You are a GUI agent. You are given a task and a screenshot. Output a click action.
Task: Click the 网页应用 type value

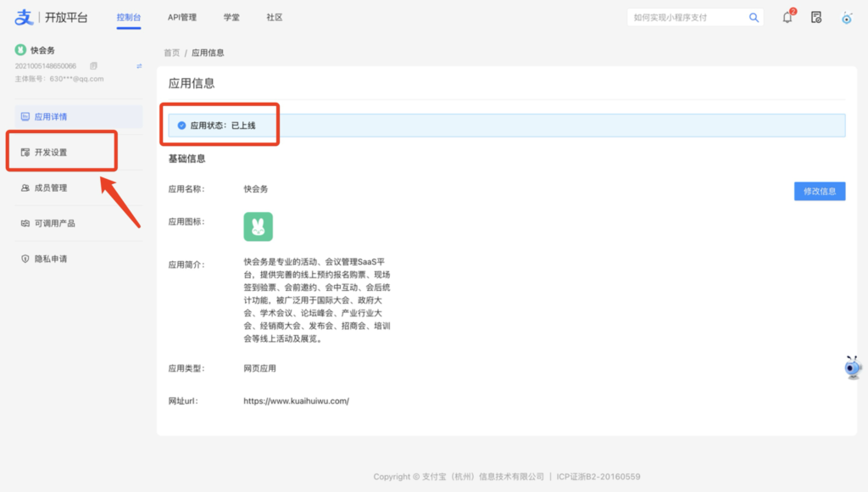click(259, 368)
